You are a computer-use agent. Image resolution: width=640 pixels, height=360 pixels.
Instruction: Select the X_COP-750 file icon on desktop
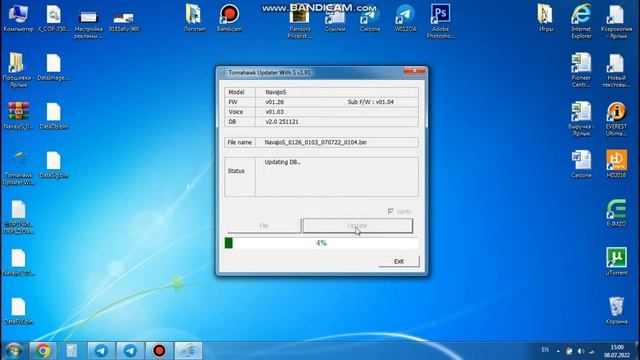(x=53, y=18)
